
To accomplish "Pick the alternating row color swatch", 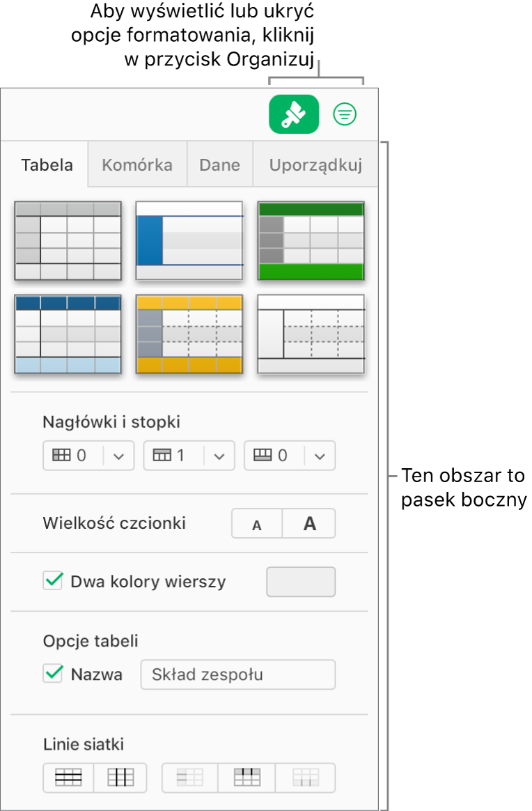I will point(300,580).
